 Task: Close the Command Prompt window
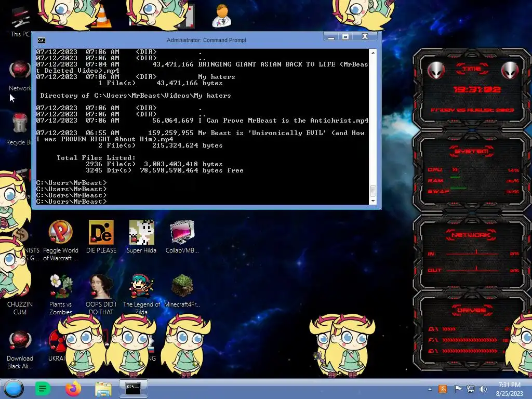click(365, 36)
